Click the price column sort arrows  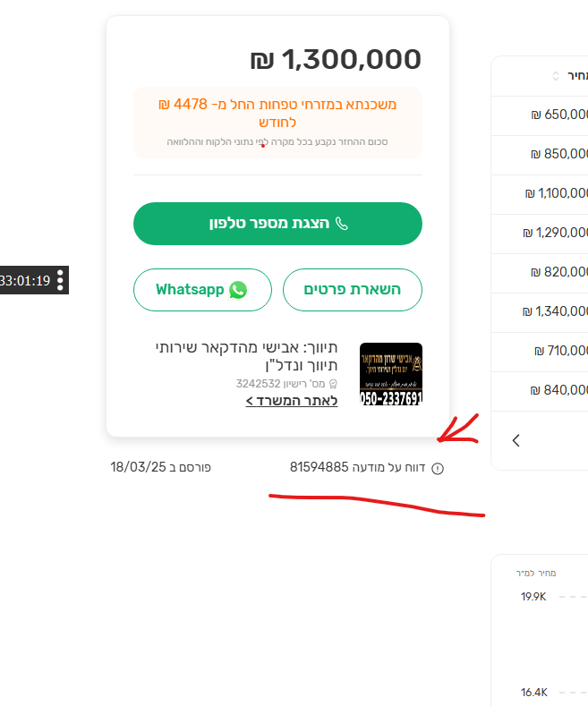pyautogui.click(x=556, y=76)
